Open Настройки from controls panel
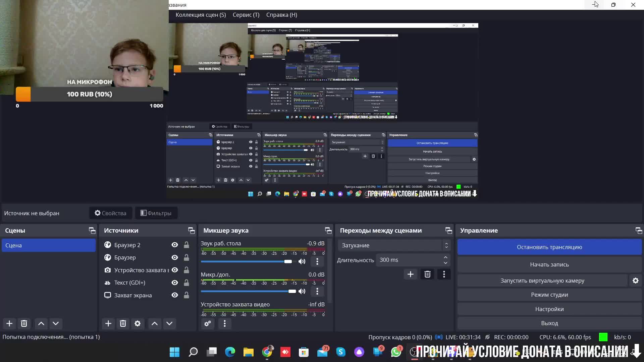The image size is (644, 362). (x=549, y=309)
